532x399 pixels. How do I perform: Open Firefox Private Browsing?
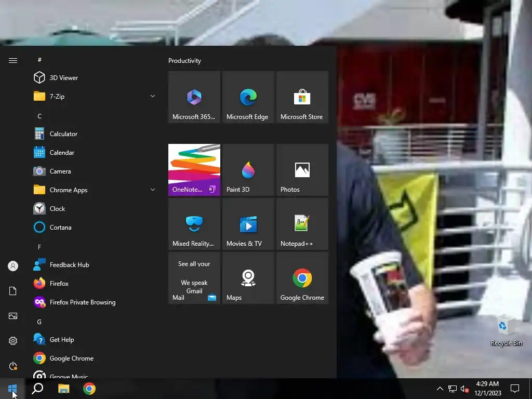(x=95, y=302)
